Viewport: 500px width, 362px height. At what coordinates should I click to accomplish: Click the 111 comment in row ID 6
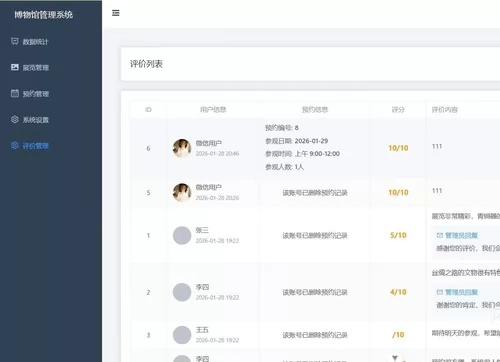(437, 146)
